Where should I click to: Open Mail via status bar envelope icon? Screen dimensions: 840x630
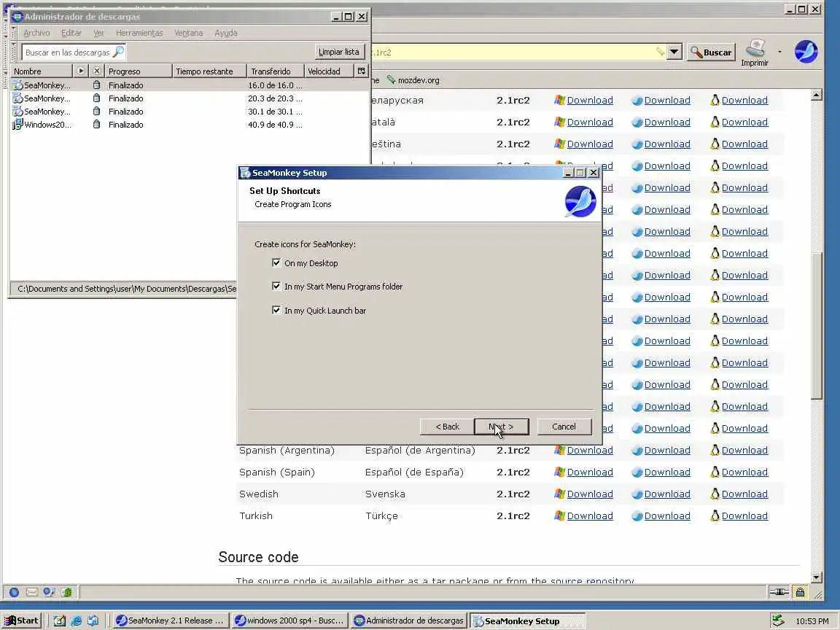coord(31,592)
